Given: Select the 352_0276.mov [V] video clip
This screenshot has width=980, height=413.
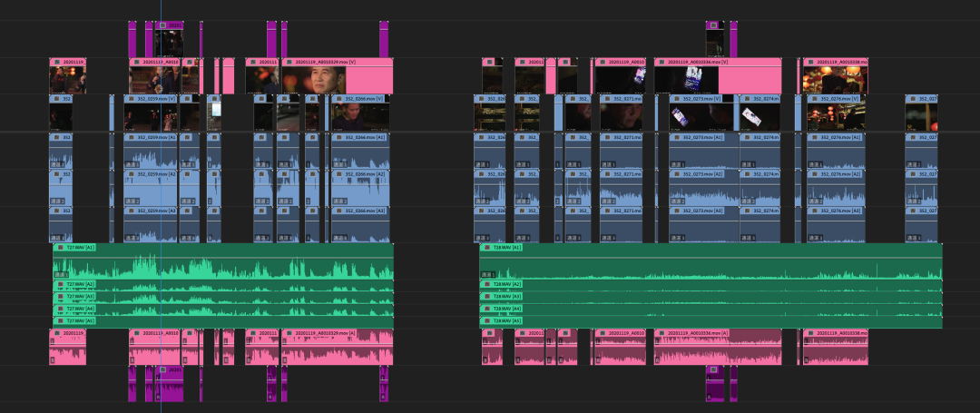Looking at the screenshot, I should pos(835,116).
